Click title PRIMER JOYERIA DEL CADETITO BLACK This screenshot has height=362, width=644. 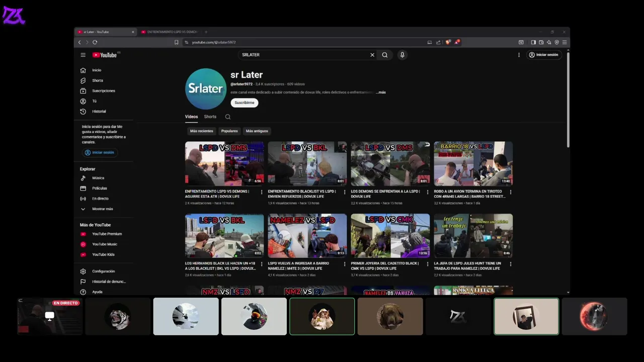point(385,266)
